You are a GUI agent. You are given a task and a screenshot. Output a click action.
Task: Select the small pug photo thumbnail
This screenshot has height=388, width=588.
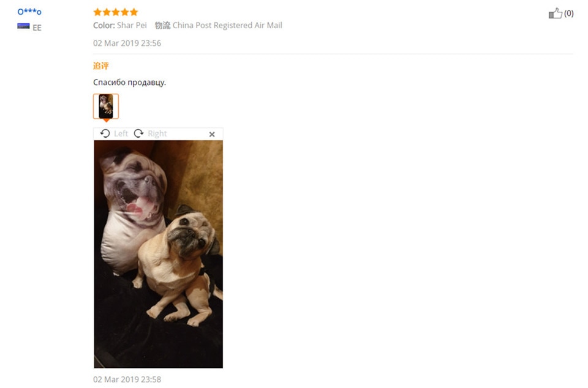pyautogui.click(x=106, y=106)
